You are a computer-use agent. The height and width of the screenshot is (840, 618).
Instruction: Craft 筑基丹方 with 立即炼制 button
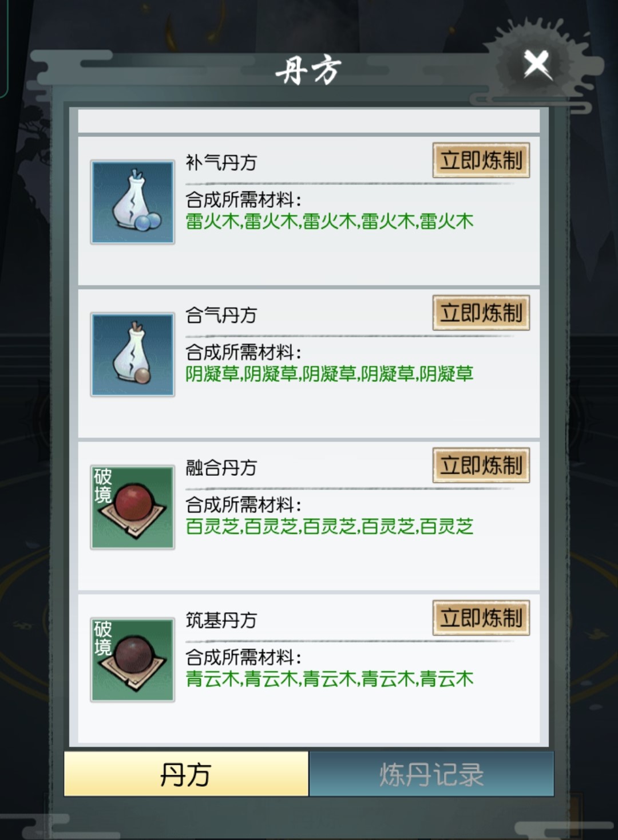(x=481, y=618)
